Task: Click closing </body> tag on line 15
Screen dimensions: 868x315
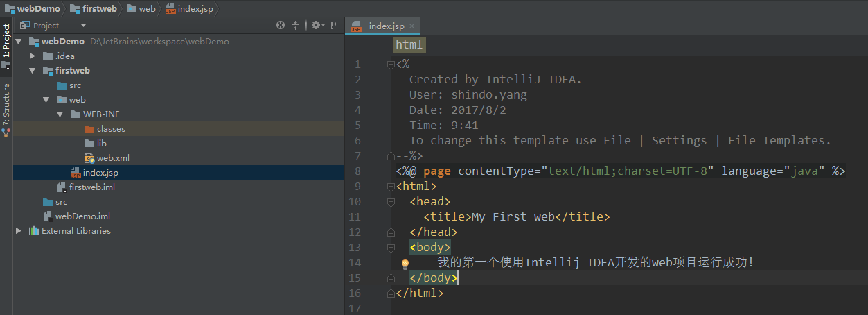Action: coord(434,278)
